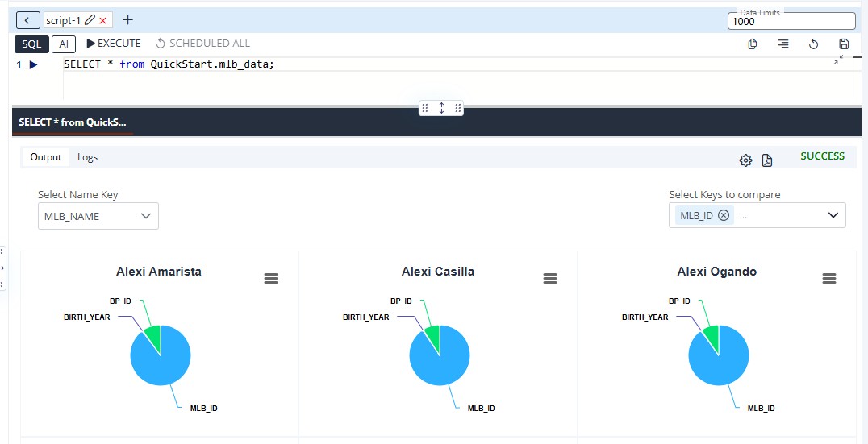The image size is (868, 444).
Task: Switch to AI mode
Action: 64,44
